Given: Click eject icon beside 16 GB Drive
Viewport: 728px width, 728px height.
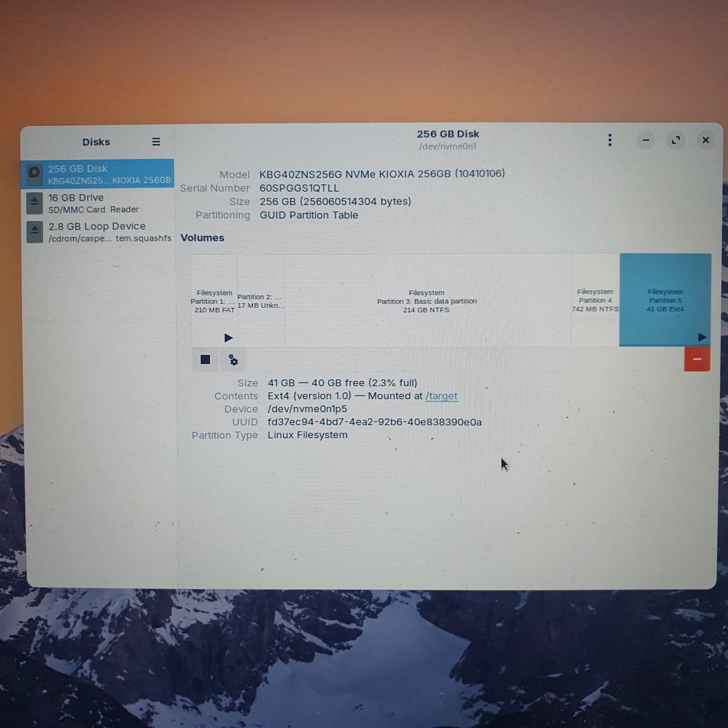Looking at the screenshot, I should tap(35, 203).
